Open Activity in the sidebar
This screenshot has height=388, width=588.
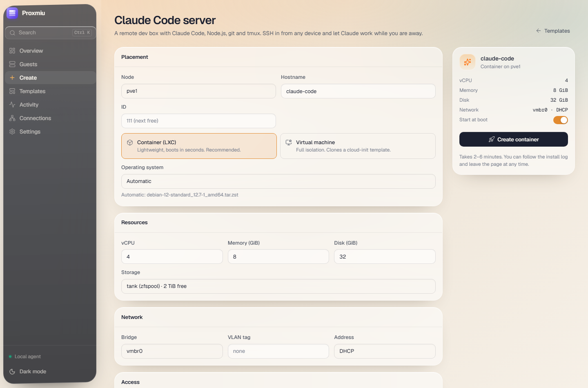click(50, 105)
